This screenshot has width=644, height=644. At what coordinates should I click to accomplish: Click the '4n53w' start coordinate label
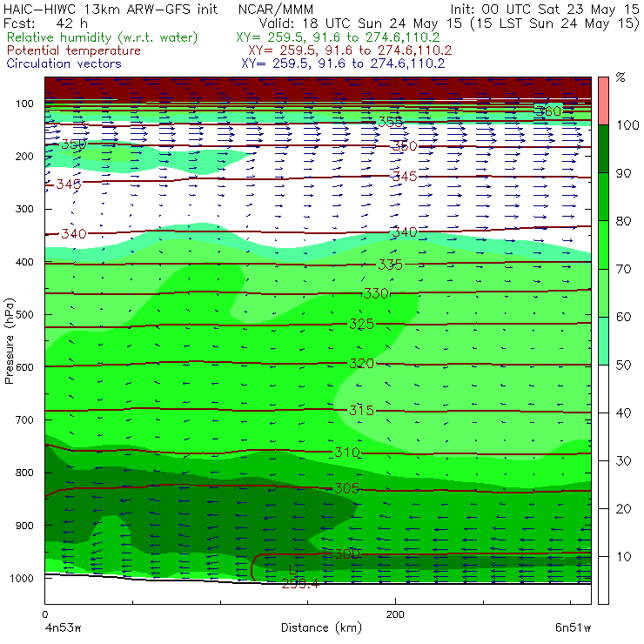click(x=63, y=628)
